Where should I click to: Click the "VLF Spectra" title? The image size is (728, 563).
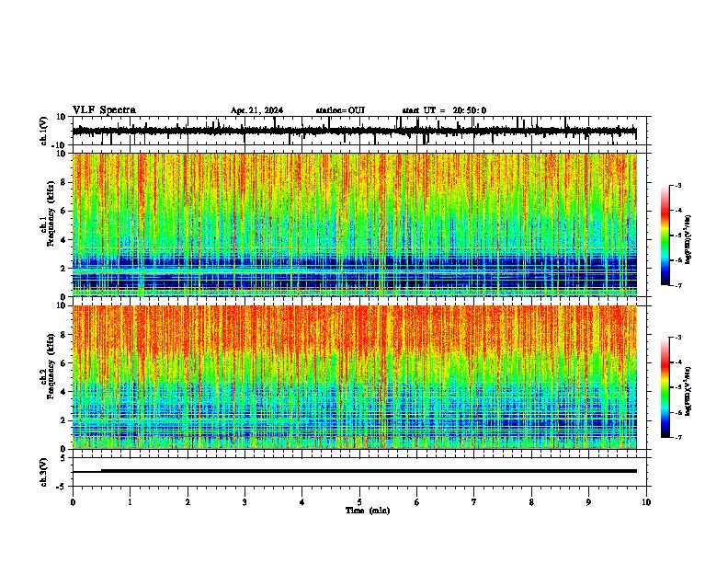pos(104,110)
